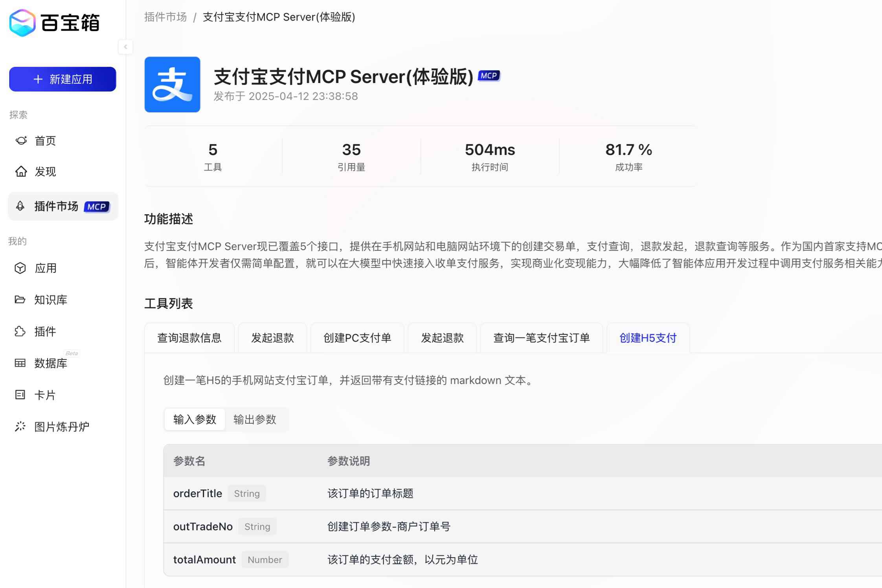Open 插件市场 in the sidebar

coord(63,206)
